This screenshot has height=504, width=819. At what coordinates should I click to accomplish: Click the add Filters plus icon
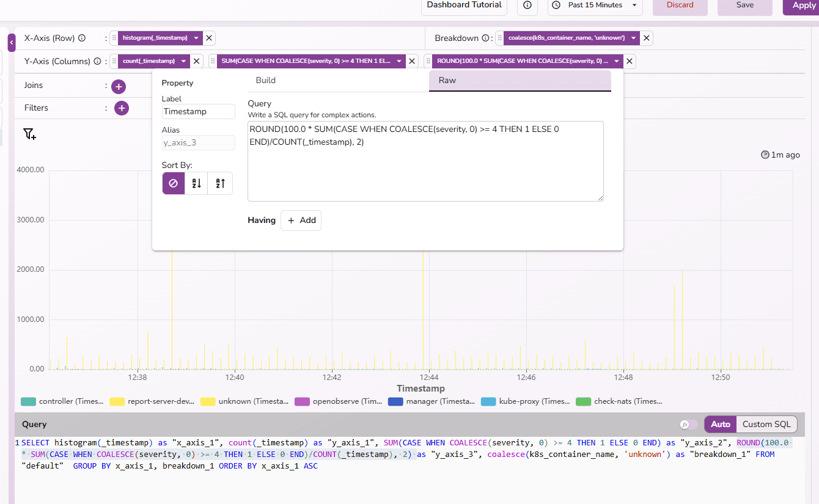[x=122, y=108]
